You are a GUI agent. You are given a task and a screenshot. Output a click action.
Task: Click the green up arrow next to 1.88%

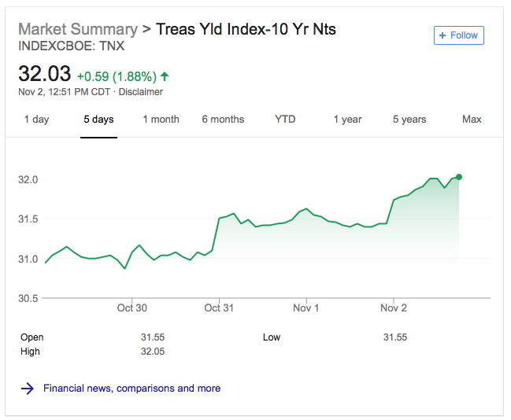pos(165,76)
